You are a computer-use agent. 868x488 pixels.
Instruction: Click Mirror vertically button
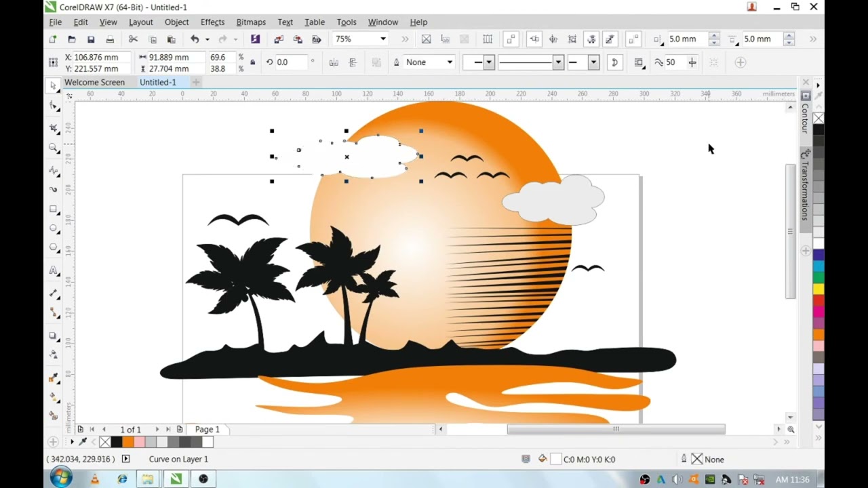353,62
